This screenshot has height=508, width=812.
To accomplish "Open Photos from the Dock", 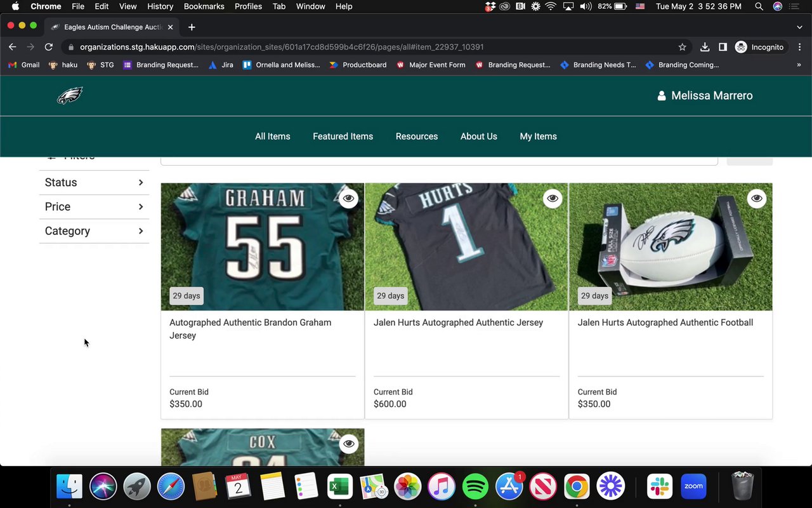I will pos(407,487).
